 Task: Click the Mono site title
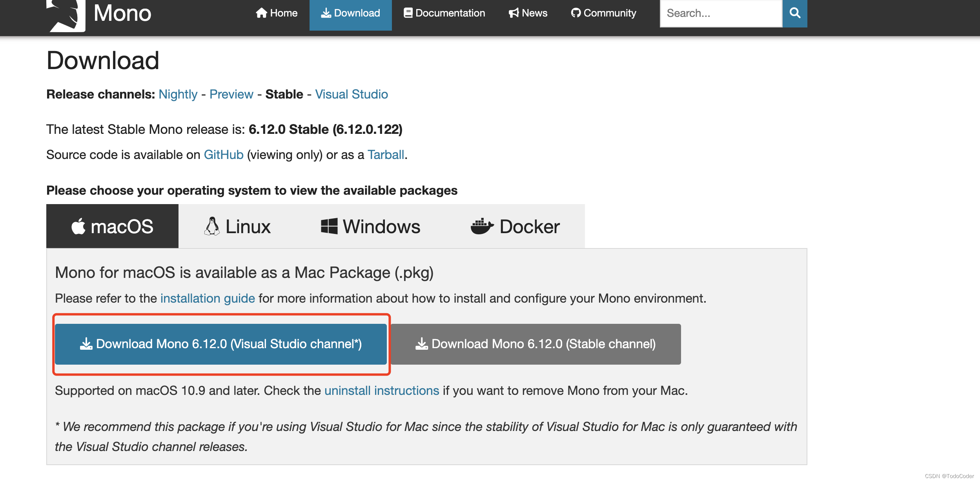pyautogui.click(x=122, y=13)
